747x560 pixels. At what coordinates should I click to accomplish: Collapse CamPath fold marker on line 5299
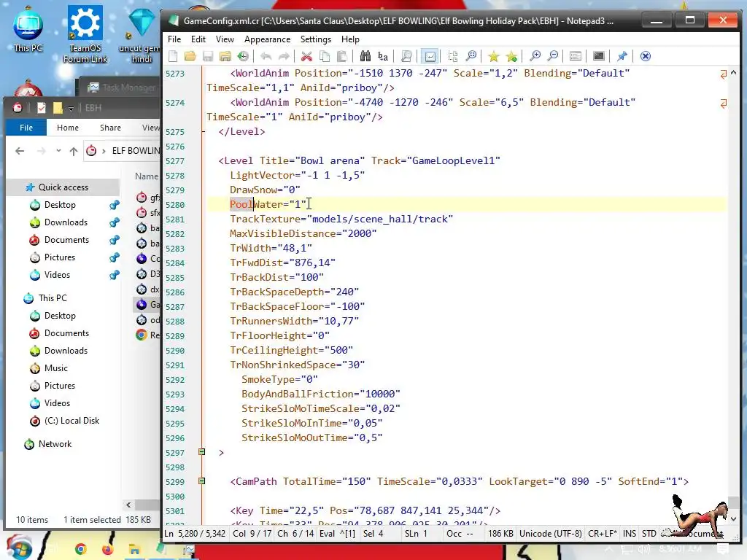tap(202, 481)
